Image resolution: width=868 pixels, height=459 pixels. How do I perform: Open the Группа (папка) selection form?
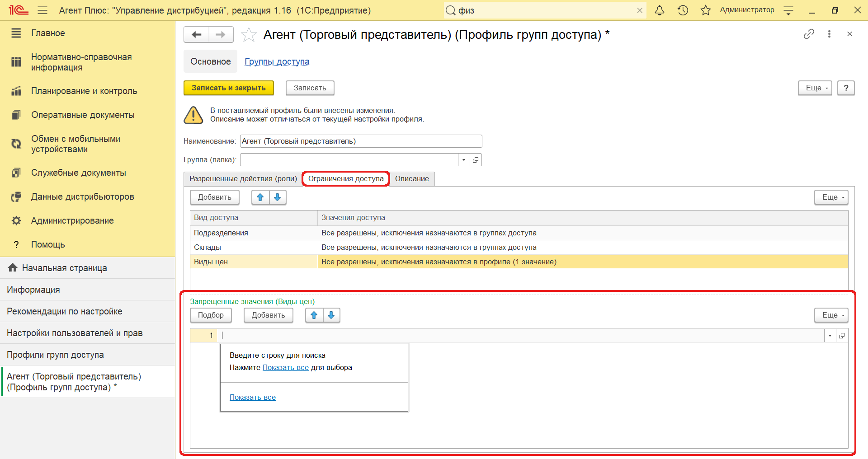point(476,159)
